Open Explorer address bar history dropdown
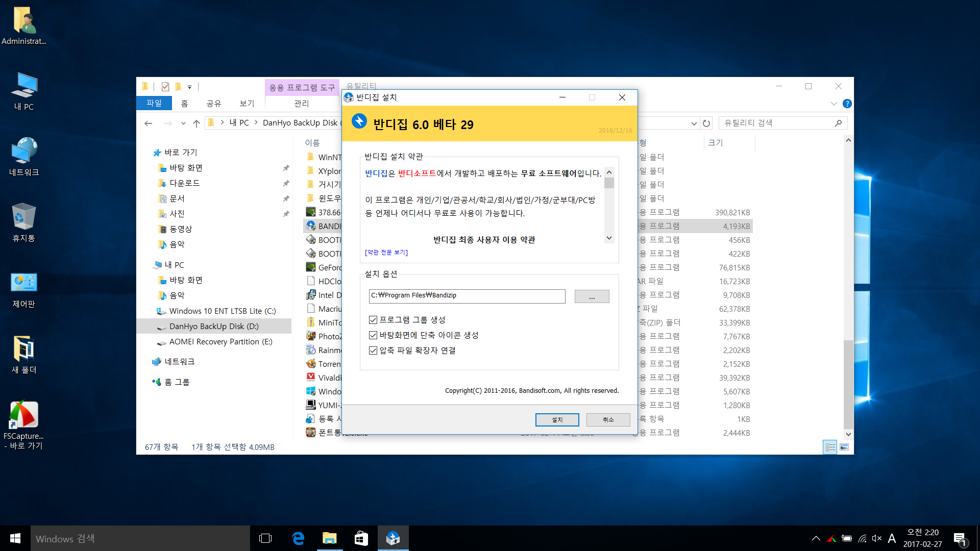This screenshot has width=980, height=551. (694, 123)
